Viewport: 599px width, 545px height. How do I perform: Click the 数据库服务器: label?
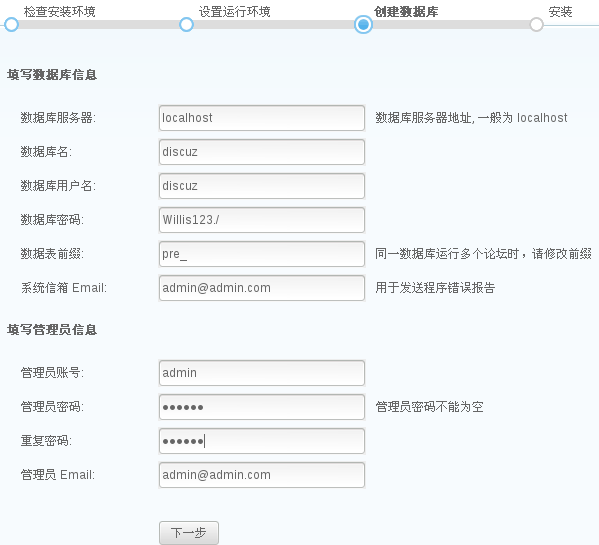[x=58, y=118]
